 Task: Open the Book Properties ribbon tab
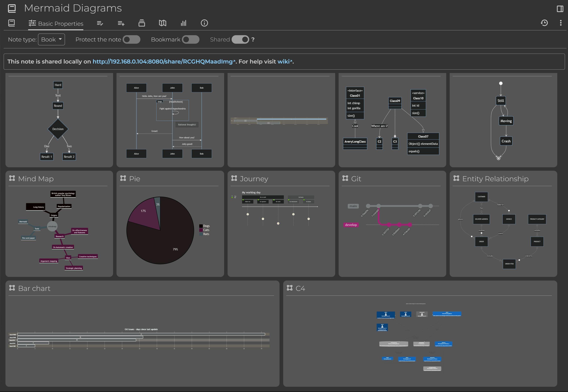click(12, 23)
